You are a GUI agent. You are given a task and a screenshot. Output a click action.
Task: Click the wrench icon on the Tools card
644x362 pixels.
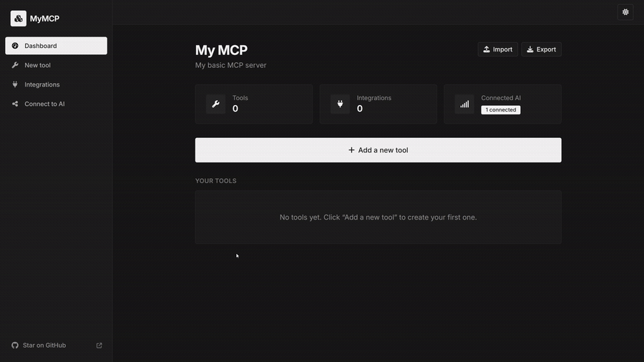[x=215, y=104]
